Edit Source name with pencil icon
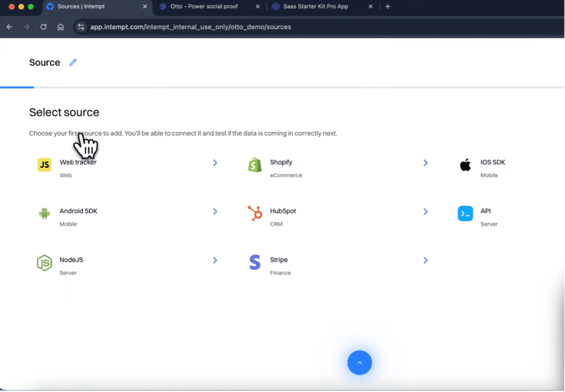Viewport: 565px width, 392px height. pos(73,62)
